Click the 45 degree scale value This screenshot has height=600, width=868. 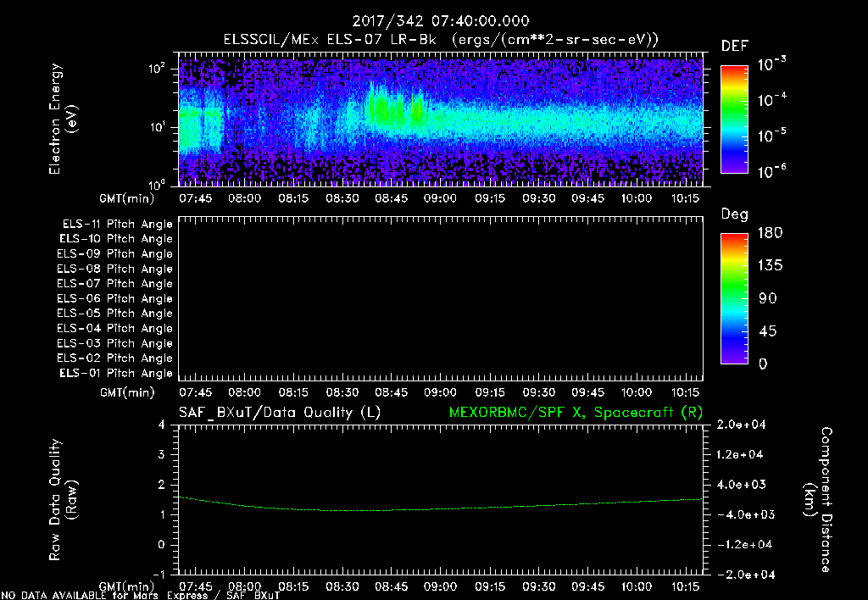[x=767, y=331]
